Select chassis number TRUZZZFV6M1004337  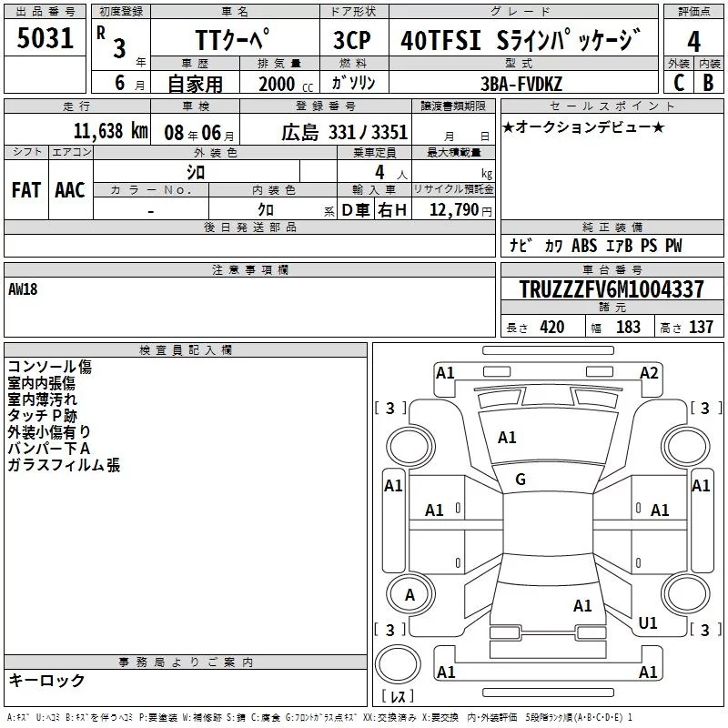point(611,289)
